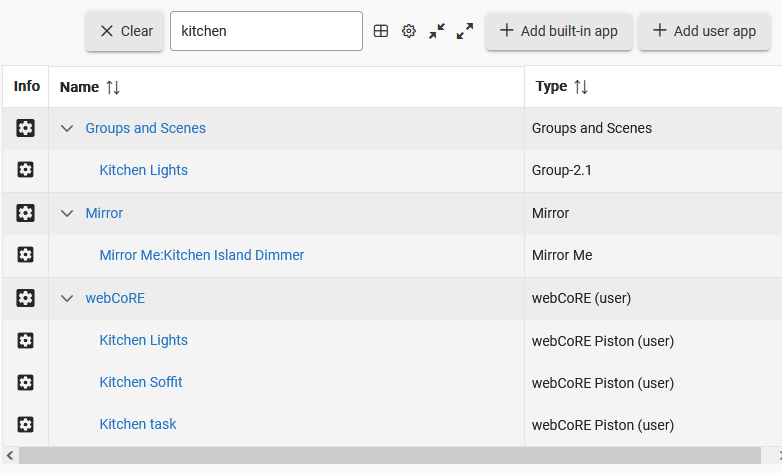Click the horizontal scrollbar left arrow

9,455
